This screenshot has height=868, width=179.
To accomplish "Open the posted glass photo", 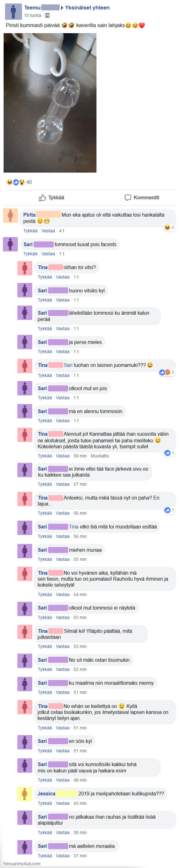I will coord(50,103).
